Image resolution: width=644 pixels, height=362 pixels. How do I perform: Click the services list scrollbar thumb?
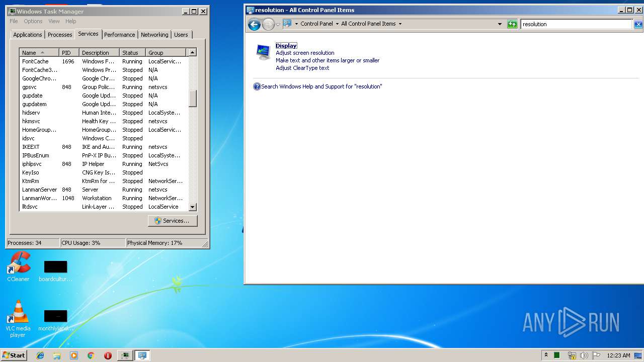[192, 99]
